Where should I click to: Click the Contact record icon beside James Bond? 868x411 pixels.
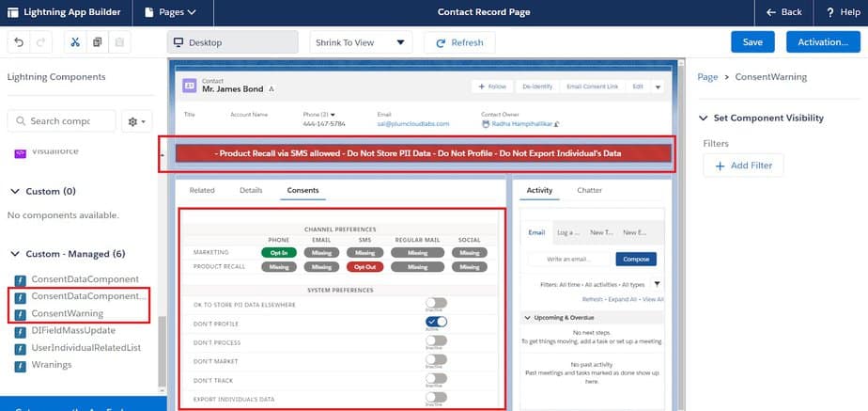coord(190,87)
